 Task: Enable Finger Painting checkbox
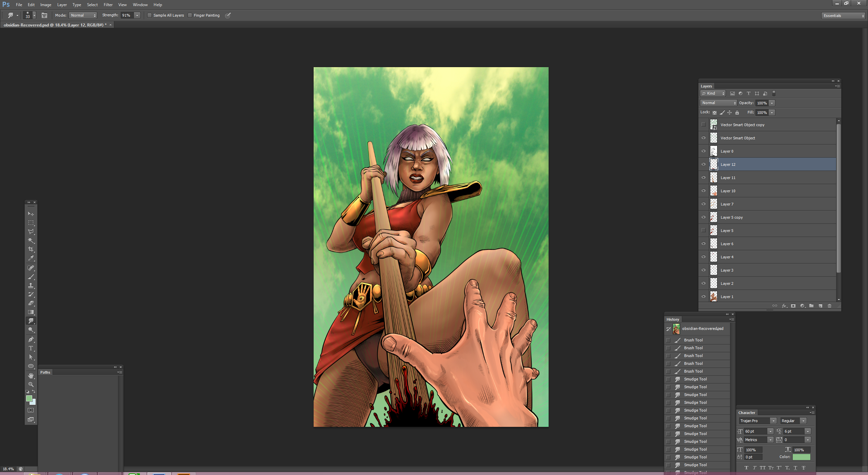(x=190, y=15)
